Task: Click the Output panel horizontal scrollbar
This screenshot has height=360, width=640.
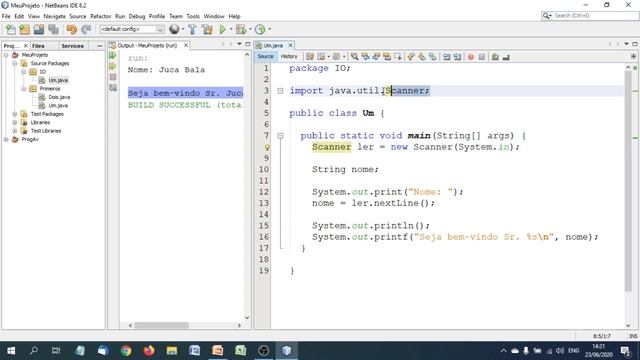Action: (184, 325)
